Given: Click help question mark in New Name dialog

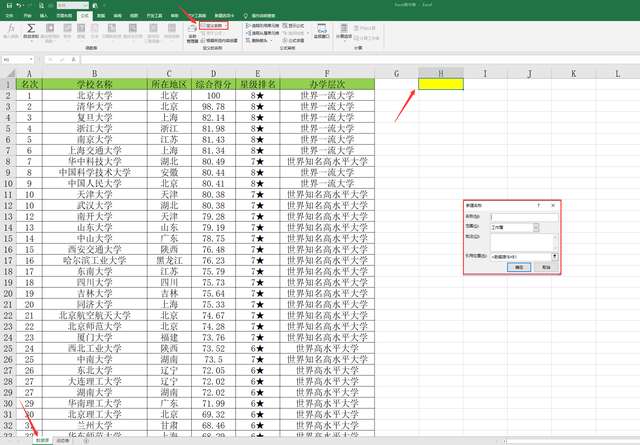Looking at the screenshot, I should coord(538,203).
